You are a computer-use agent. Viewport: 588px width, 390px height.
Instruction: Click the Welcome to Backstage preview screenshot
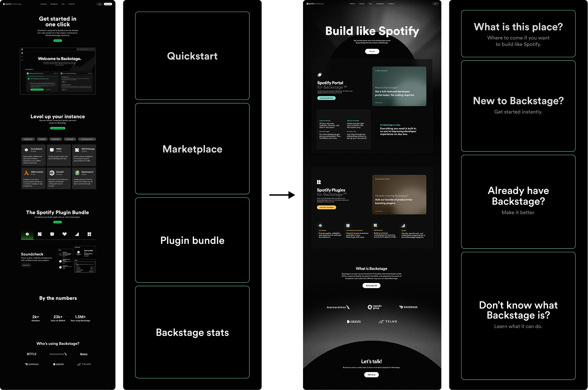click(58, 71)
